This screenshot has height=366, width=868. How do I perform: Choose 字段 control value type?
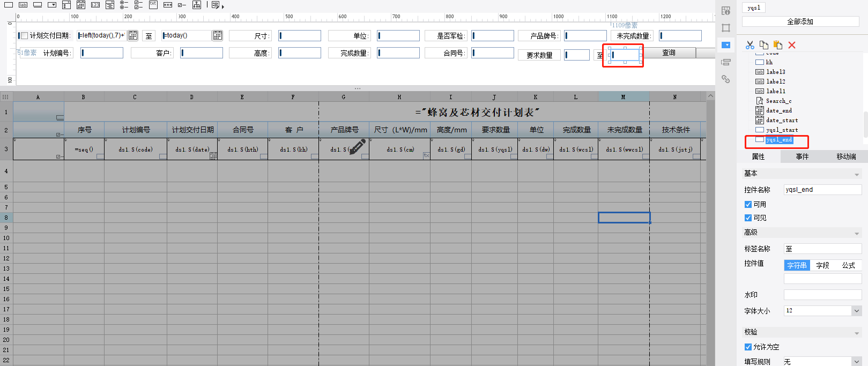[822, 265]
